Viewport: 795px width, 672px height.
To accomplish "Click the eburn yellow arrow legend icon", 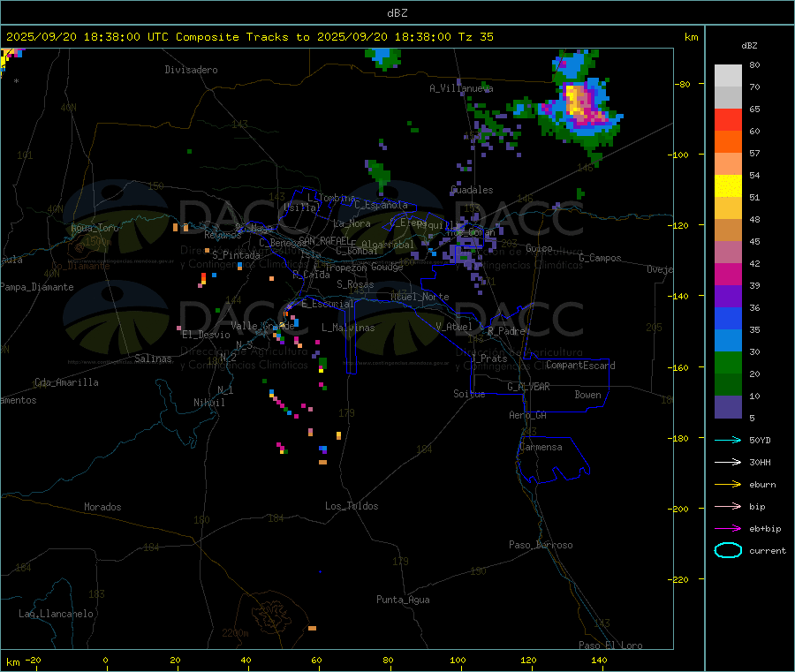I will click(x=728, y=484).
